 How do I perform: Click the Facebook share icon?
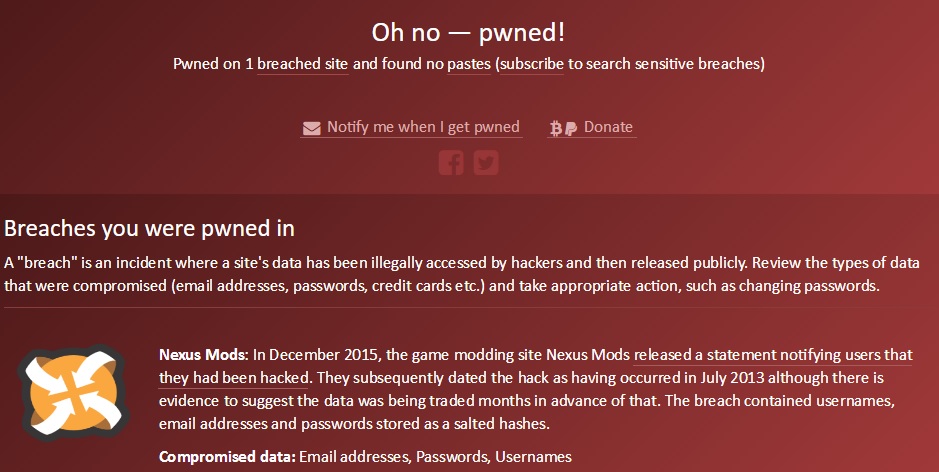(451, 161)
